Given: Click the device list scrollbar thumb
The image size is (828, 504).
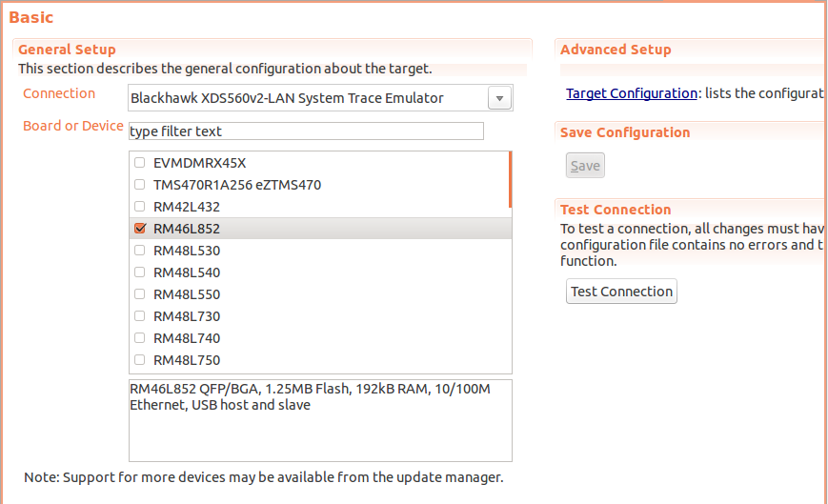Looking at the screenshot, I should 511,179.
